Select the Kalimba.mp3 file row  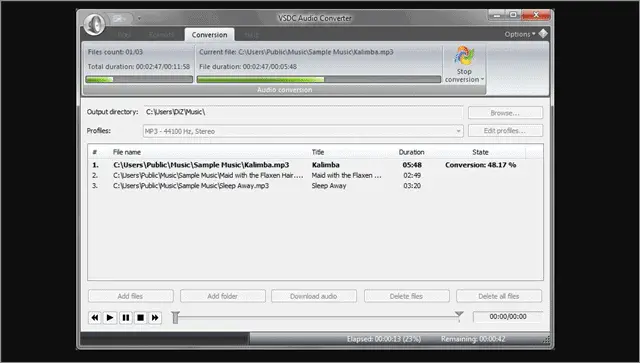[x=315, y=165]
